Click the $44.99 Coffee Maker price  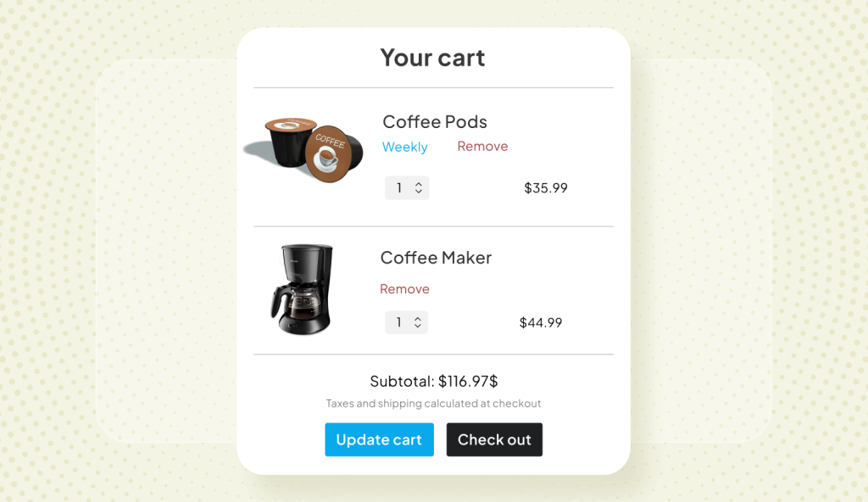pos(540,322)
